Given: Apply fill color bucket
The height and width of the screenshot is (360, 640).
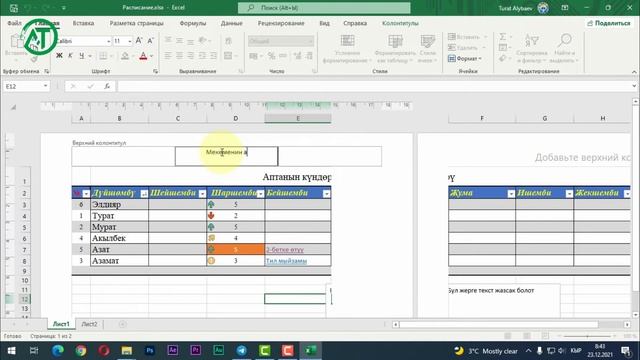Looking at the screenshot, I should coord(125,56).
